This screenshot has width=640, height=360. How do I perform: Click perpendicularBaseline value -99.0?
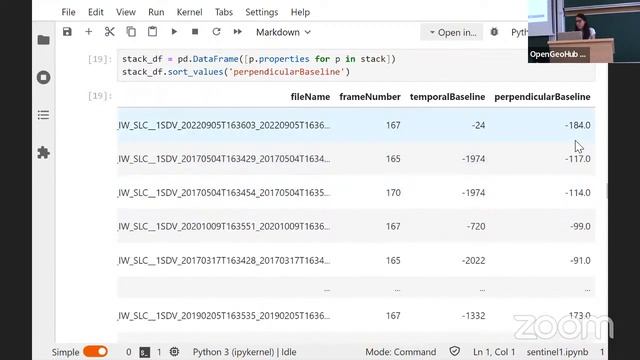point(580,226)
